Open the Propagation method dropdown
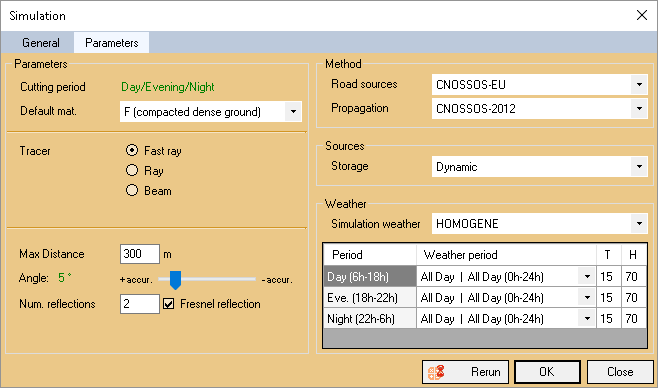 pyautogui.click(x=639, y=109)
